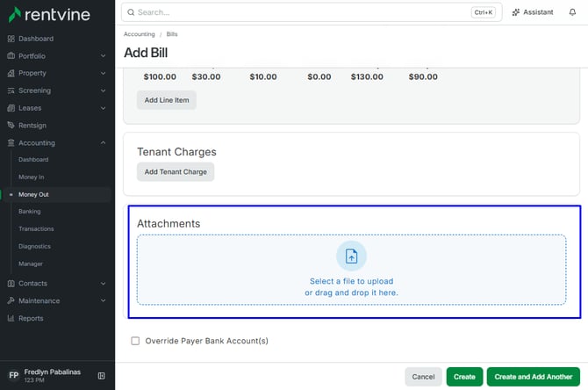This screenshot has height=390, width=588.
Task: Click the Rentsign pen icon
Action: [x=11, y=126]
